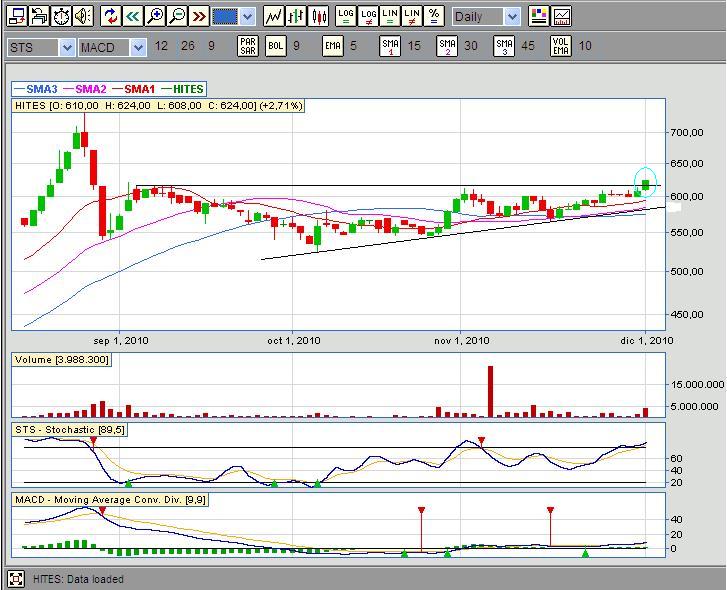Click the STS - Stochastic panel header

(x=70, y=430)
